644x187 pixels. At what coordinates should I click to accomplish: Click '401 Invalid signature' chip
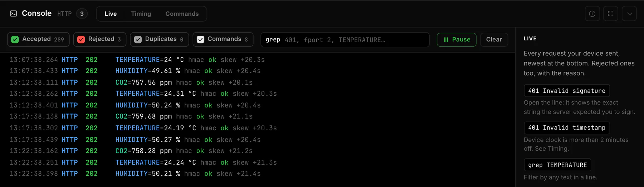[x=567, y=91]
